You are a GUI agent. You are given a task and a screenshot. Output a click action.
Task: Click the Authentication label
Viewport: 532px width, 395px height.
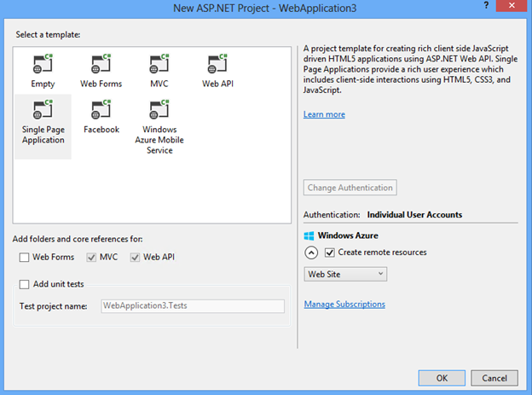(x=332, y=215)
